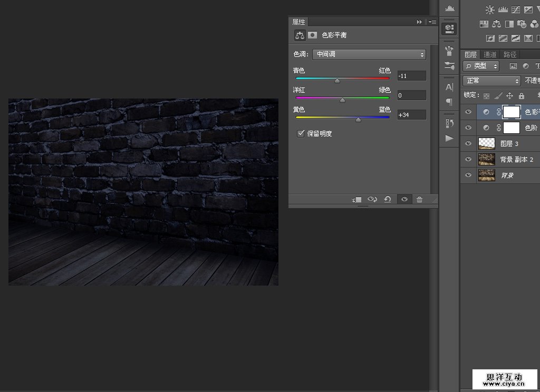The height and width of the screenshot is (392, 540).
Task: Click the Brightness/Contrast adjustment icon
Action: [x=490, y=9]
